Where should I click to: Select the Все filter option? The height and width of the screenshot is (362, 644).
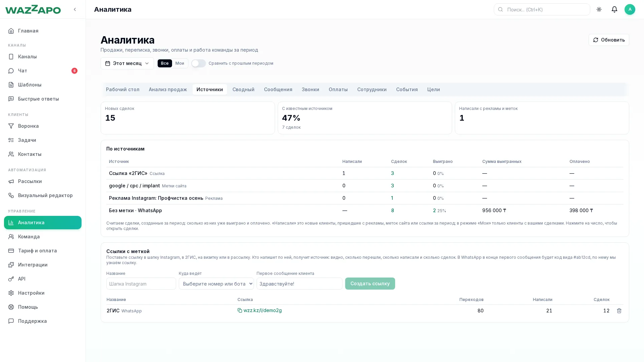[x=165, y=63]
